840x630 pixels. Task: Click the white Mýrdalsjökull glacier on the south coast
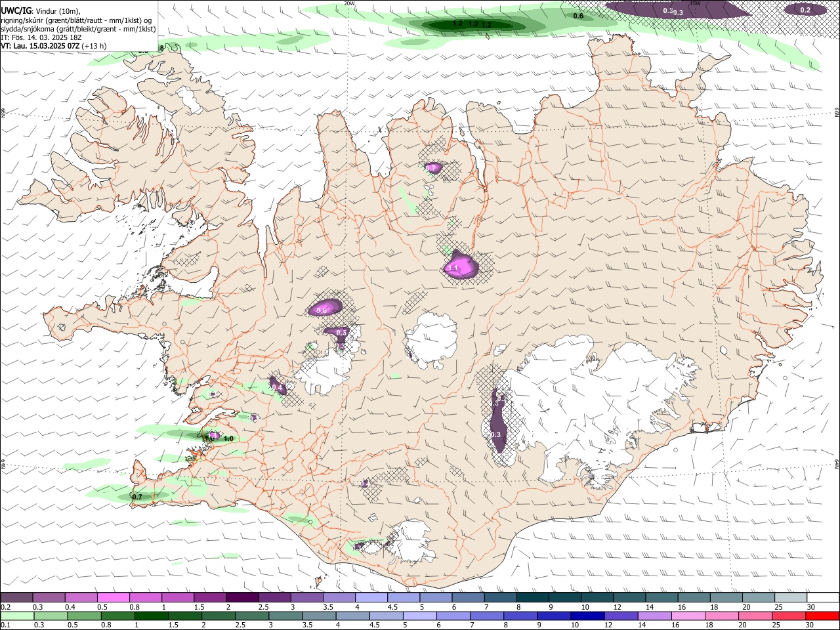click(x=410, y=543)
